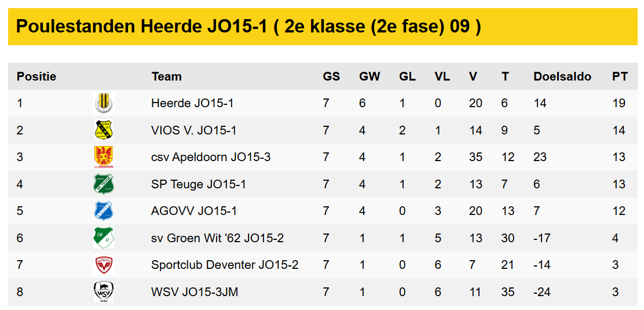Click the Positie column header
This screenshot has height=310, width=644.
(36, 76)
